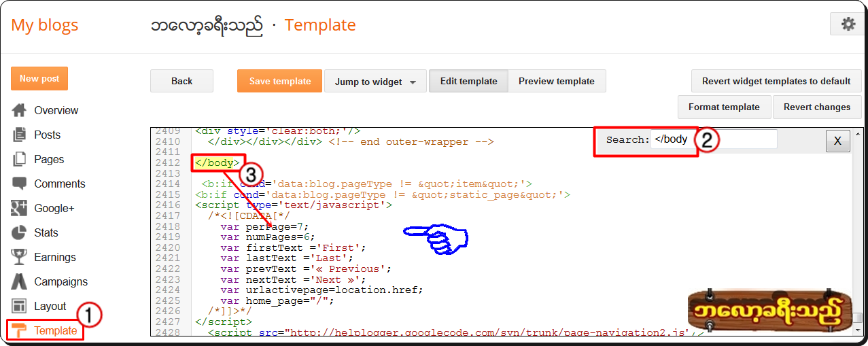Click the static_page b:if condition line

pyautogui.click(x=383, y=194)
